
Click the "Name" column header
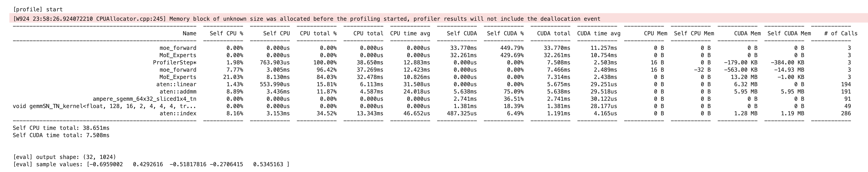pos(189,33)
